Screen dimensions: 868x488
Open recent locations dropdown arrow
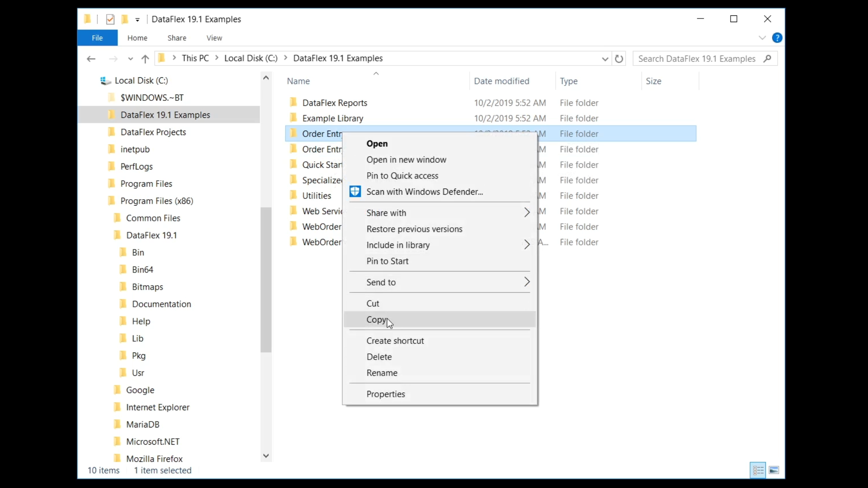[131, 59]
